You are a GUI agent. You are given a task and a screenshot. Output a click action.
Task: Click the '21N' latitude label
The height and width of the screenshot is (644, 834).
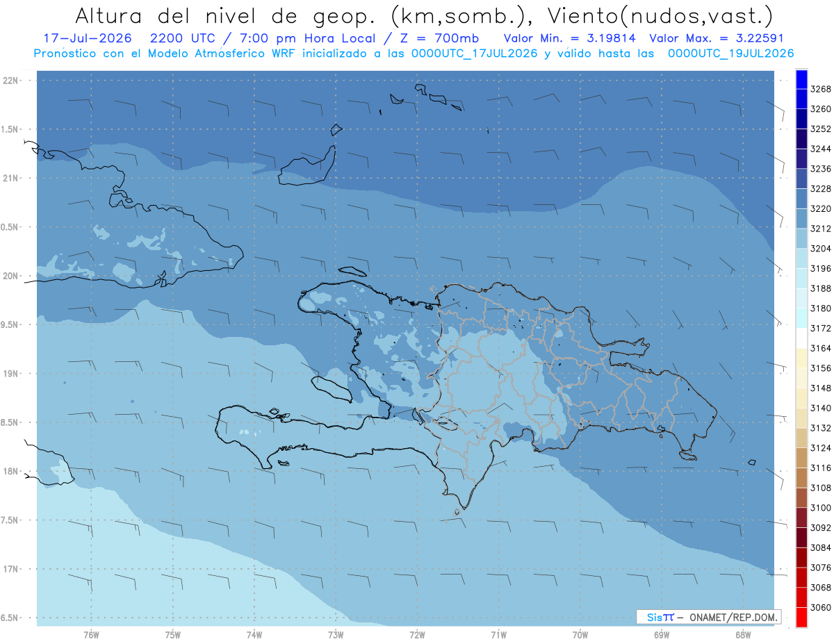click(10, 179)
